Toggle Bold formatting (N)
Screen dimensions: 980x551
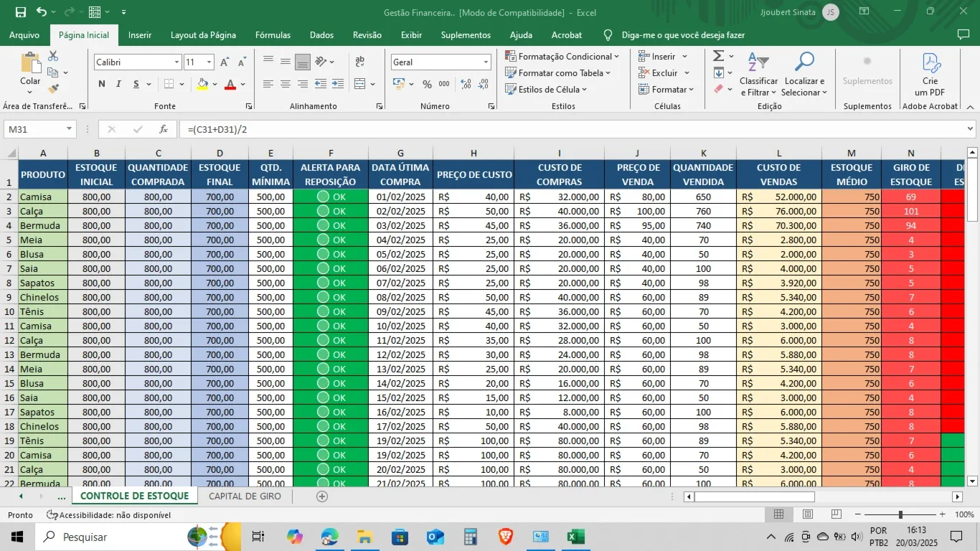click(102, 84)
